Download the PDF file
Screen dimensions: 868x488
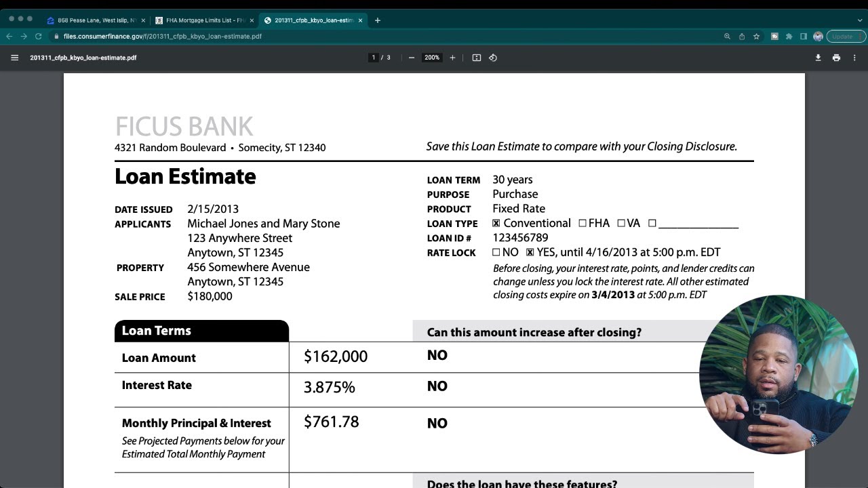tap(818, 58)
